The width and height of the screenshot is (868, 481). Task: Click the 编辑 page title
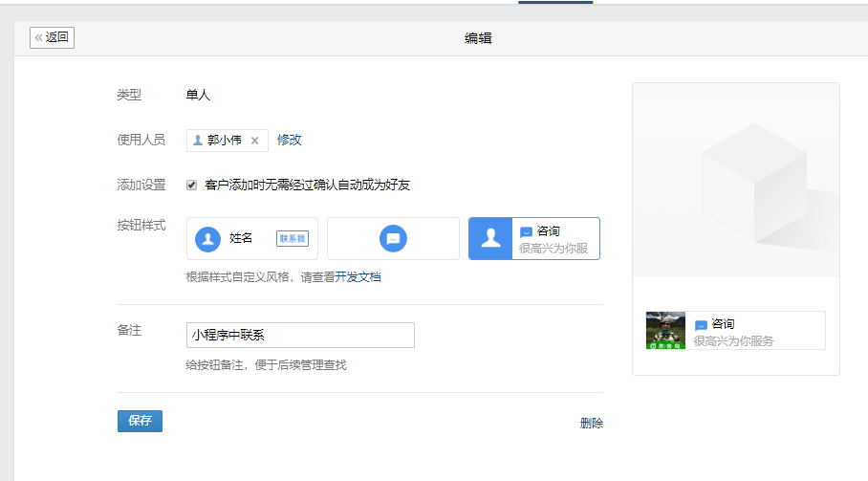(x=478, y=38)
